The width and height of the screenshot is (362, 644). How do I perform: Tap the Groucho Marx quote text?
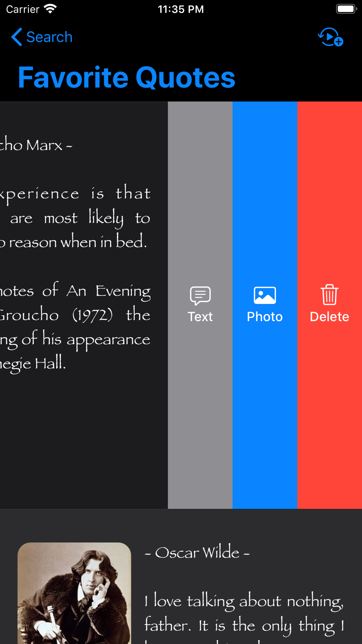pos(75,217)
